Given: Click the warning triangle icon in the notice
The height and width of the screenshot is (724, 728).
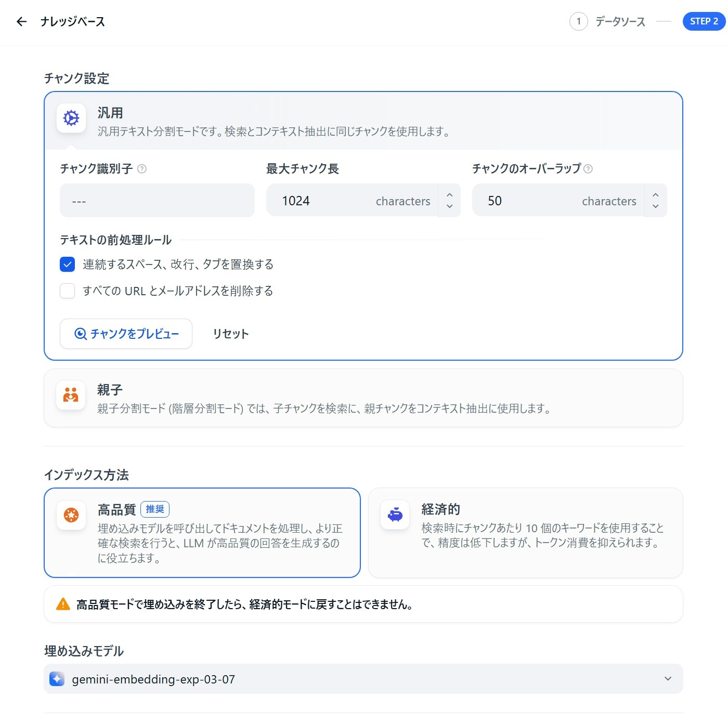Looking at the screenshot, I should (x=63, y=604).
